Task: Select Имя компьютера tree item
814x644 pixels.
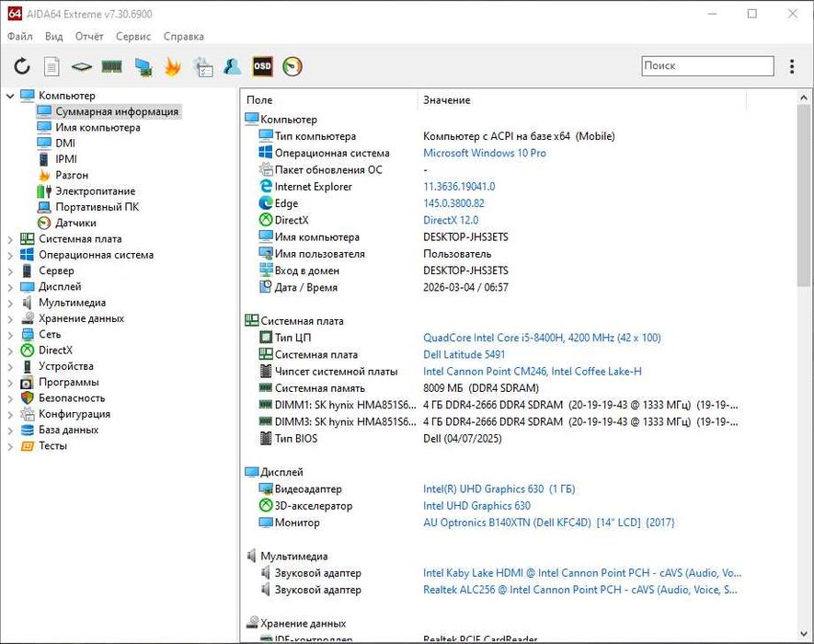Action: 97,127
